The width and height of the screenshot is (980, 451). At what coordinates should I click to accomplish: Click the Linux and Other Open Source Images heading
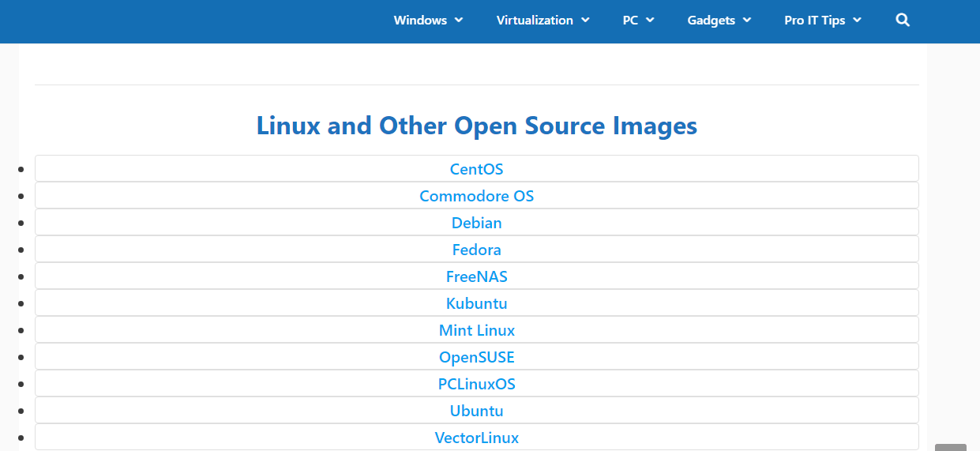tap(476, 126)
